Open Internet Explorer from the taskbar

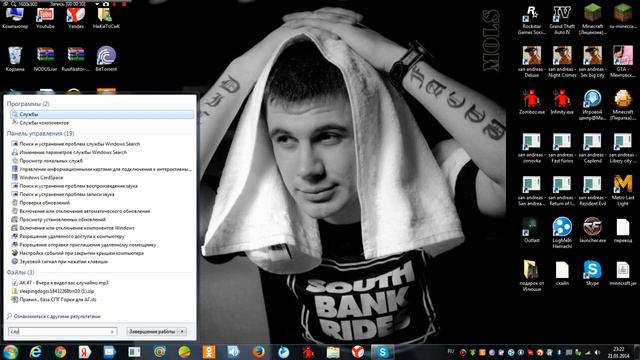coord(36,352)
